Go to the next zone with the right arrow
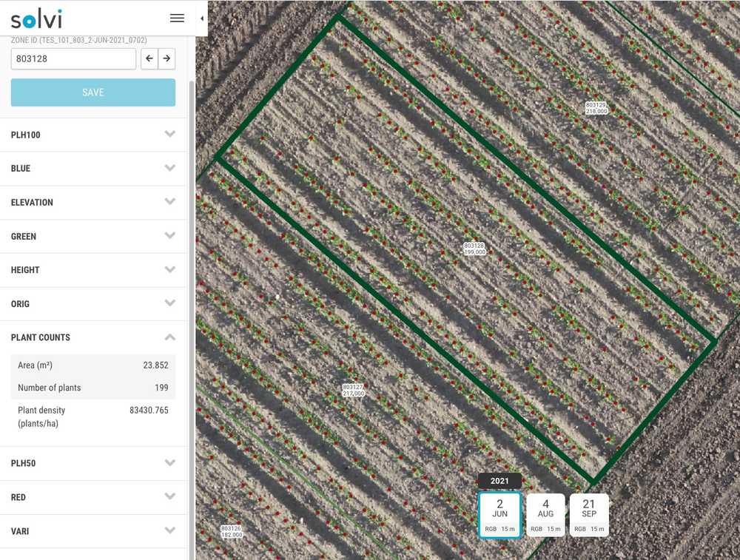740x560 pixels. pyautogui.click(x=166, y=58)
